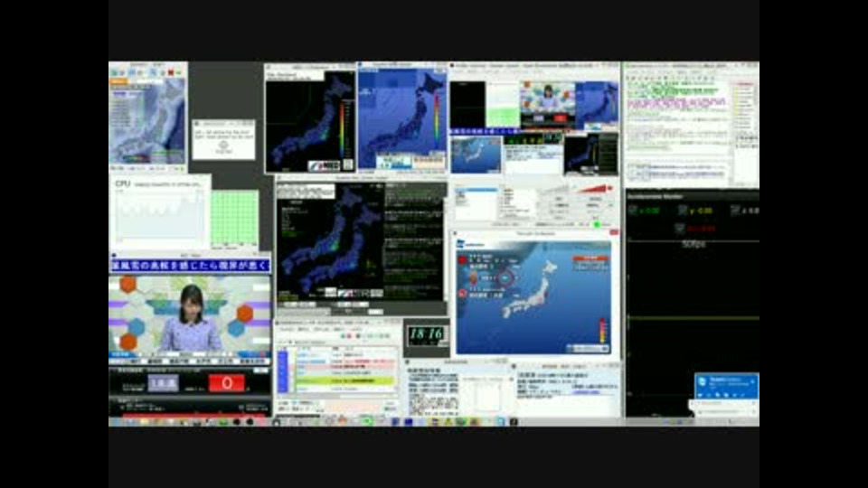Click the NIED logo on the black map
This screenshot has height=488, width=868.
point(325,165)
